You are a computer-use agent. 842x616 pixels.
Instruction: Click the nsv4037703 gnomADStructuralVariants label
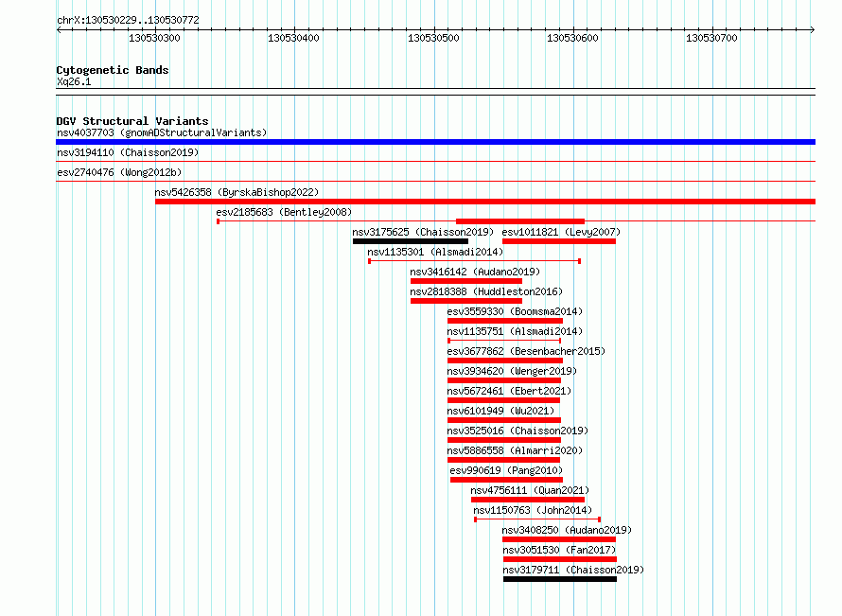tap(162, 132)
